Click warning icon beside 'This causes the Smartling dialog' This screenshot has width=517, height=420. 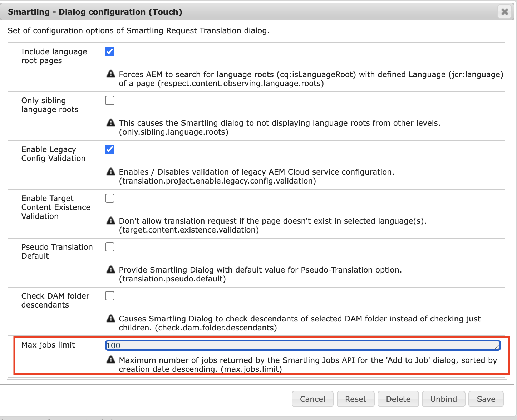click(x=111, y=122)
